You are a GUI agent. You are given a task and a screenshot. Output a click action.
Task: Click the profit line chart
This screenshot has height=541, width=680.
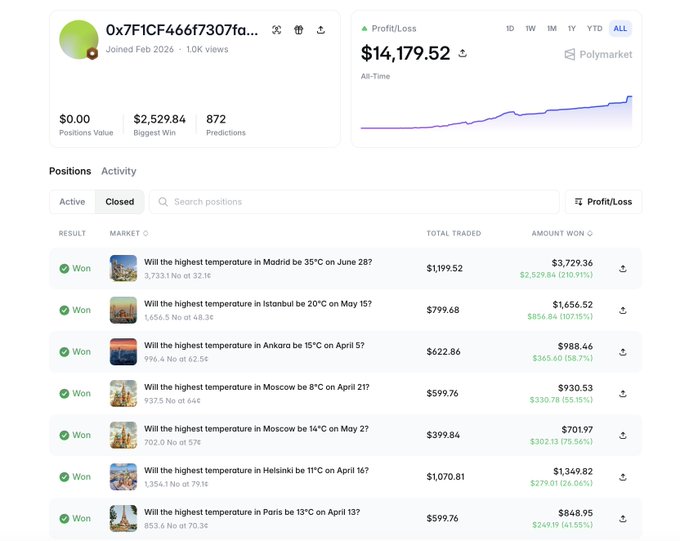pos(496,113)
